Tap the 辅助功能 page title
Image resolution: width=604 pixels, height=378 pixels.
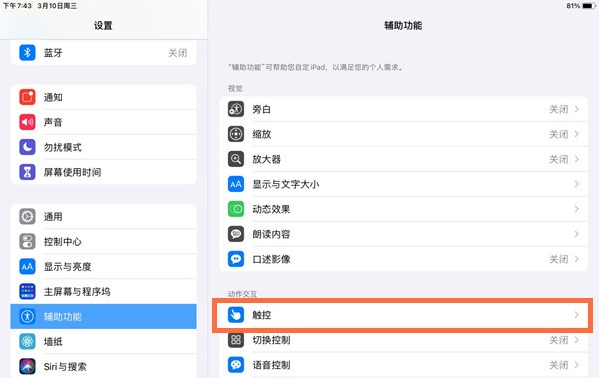coord(403,25)
